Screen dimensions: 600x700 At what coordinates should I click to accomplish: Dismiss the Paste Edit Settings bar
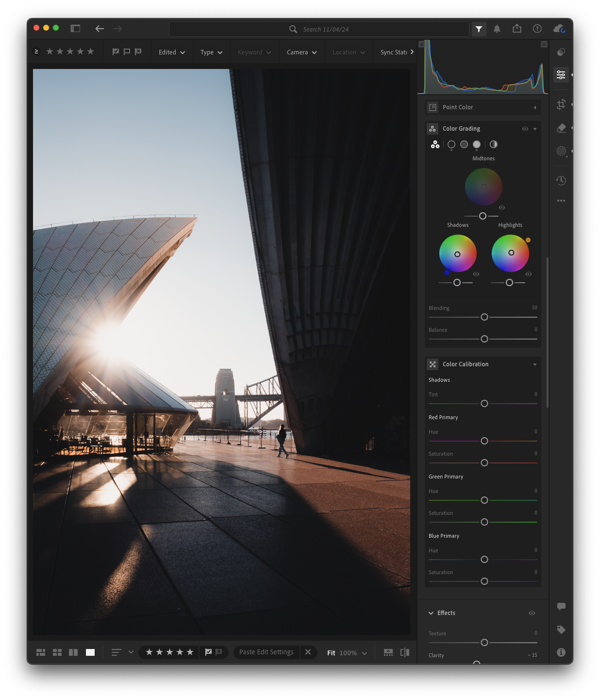[308, 652]
